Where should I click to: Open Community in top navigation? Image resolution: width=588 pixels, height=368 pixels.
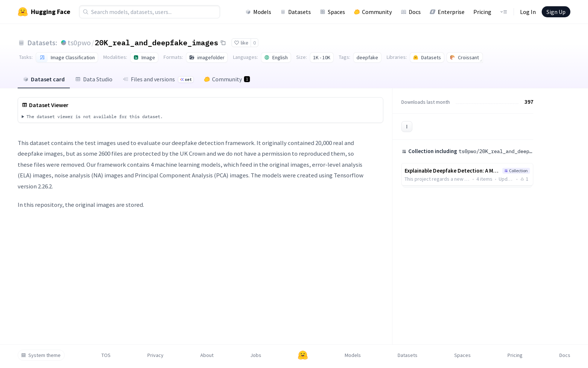[373, 12]
